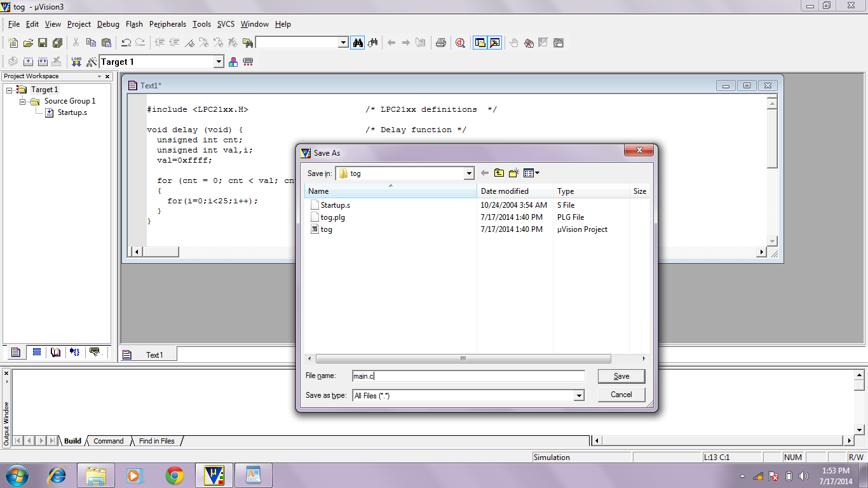Open Options for Target wand icon
The image size is (868, 488).
point(92,62)
